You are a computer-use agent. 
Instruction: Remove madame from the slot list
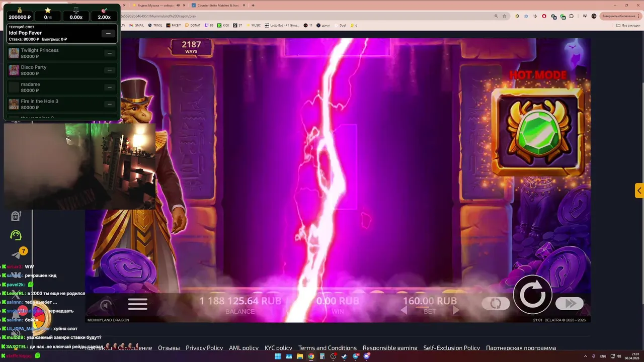(109, 87)
